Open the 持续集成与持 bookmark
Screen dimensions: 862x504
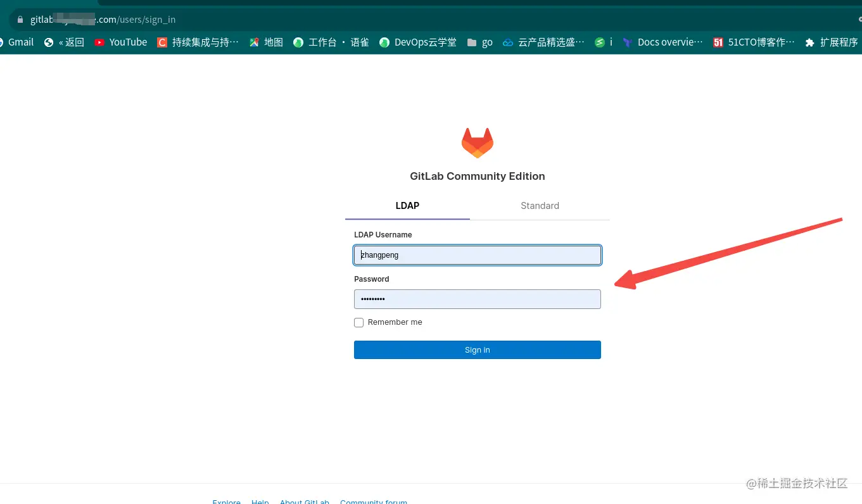(x=198, y=42)
